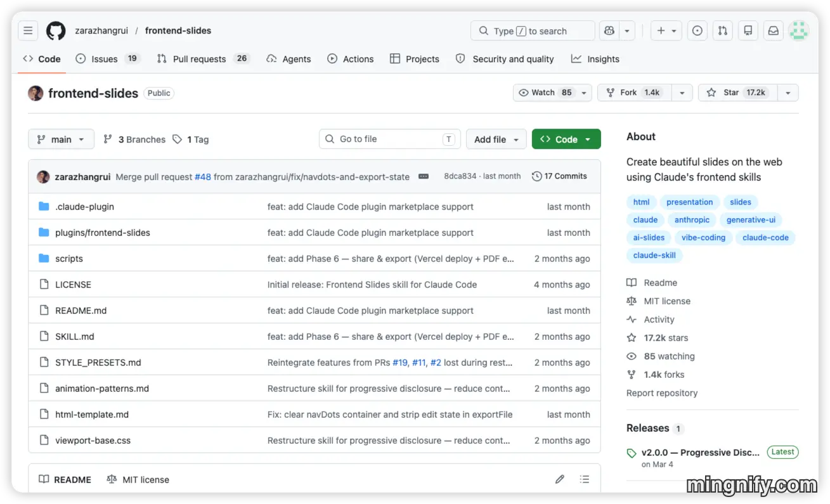This screenshot has height=504, width=830.
Task: Star the frontend-slides repository
Action: tap(737, 93)
